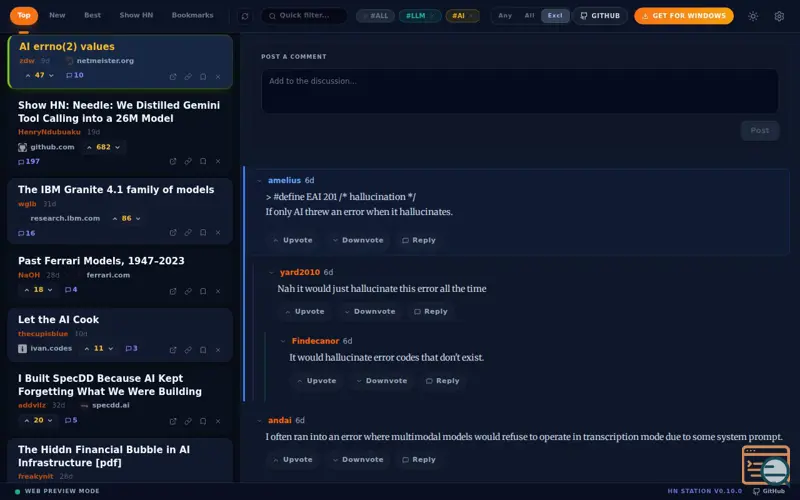Switch to the Top tab
Viewport: 800px width, 500px height.
[x=24, y=15]
